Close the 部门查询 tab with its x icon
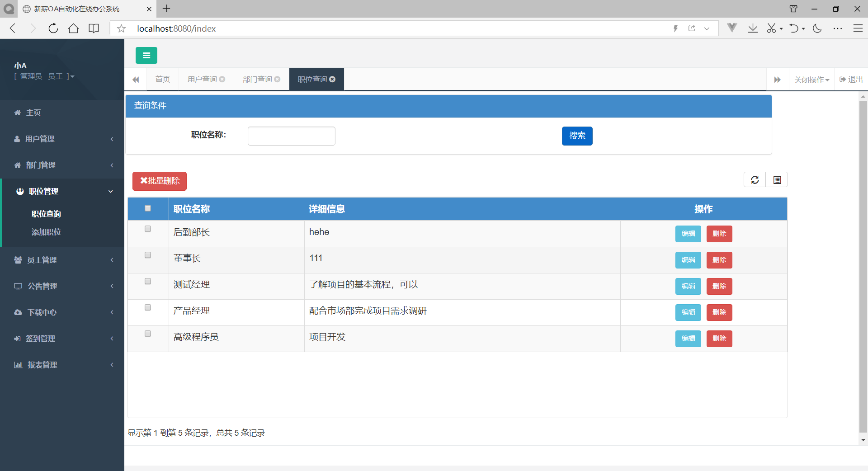868x471 pixels. (x=277, y=79)
